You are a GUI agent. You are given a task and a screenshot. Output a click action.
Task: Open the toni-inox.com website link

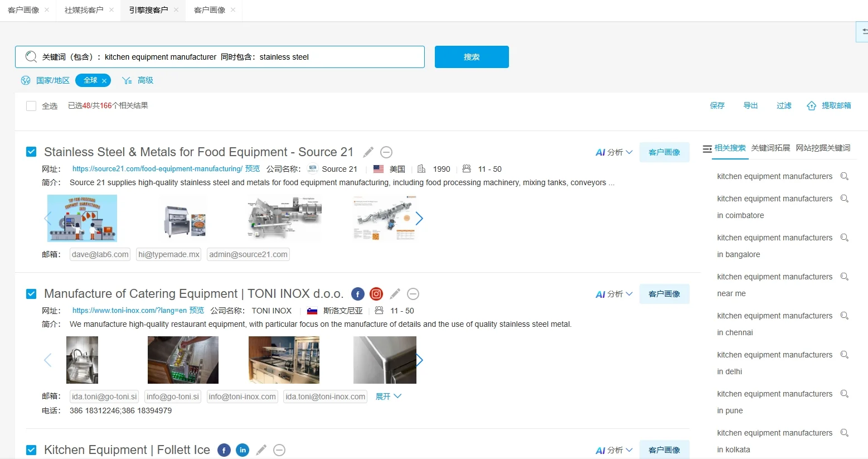click(x=129, y=311)
